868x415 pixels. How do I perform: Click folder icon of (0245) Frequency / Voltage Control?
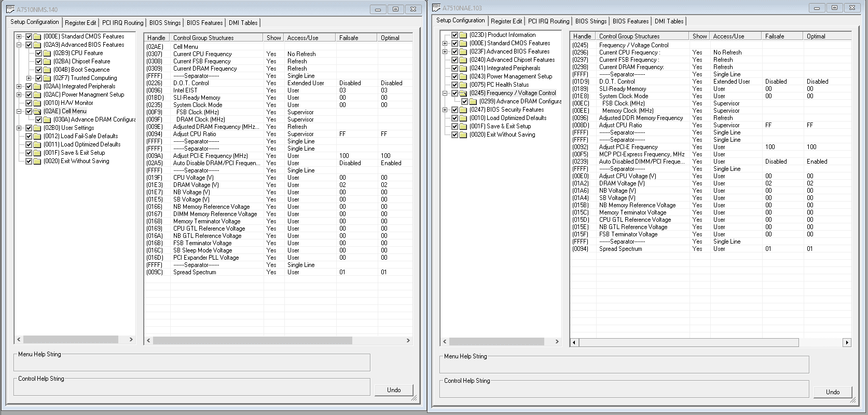tap(463, 93)
